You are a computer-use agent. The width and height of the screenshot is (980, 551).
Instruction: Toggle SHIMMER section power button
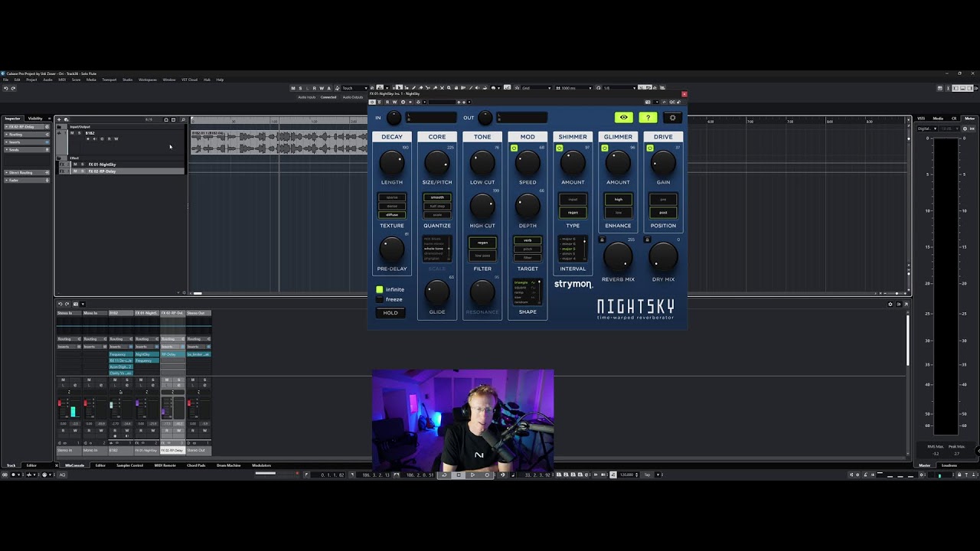(560, 148)
